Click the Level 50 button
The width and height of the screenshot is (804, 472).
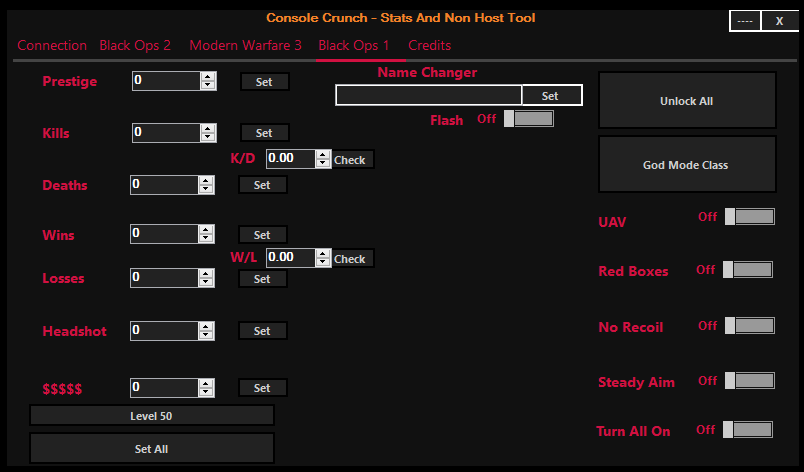click(x=152, y=416)
